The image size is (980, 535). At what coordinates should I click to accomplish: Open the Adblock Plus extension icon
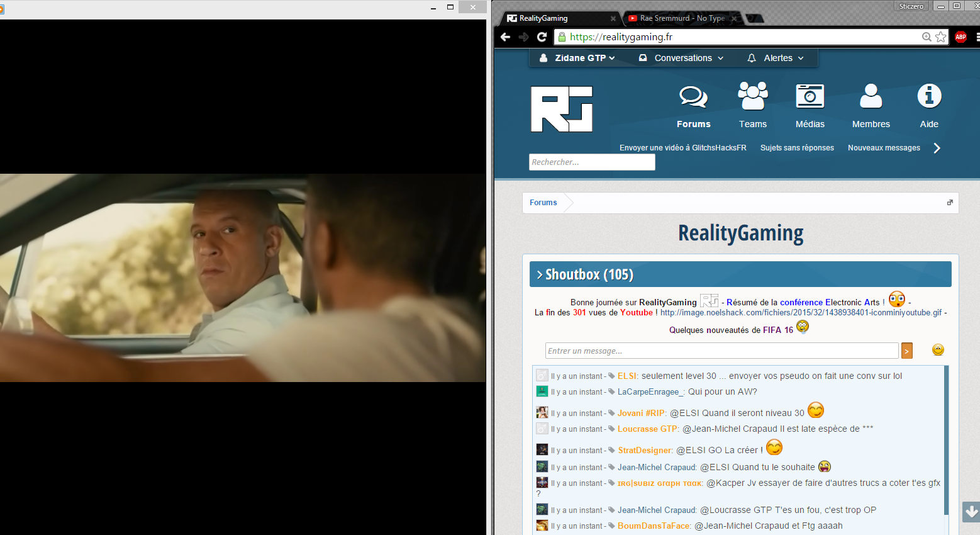point(961,37)
